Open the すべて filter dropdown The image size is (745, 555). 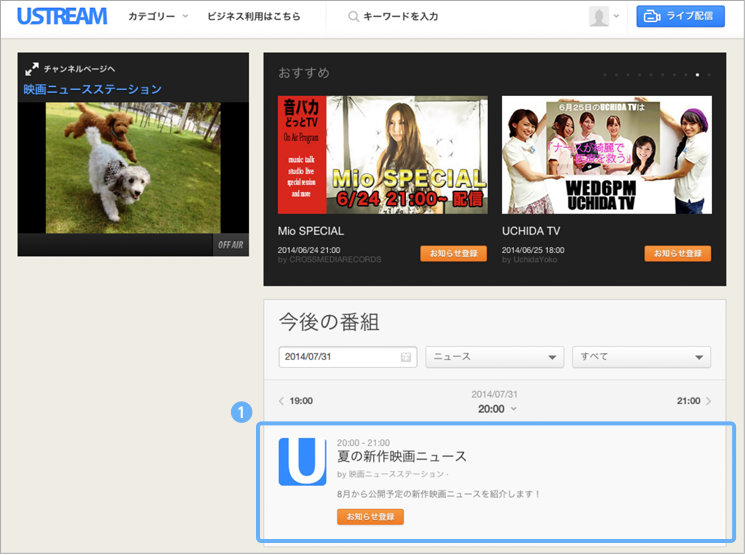coord(641,357)
